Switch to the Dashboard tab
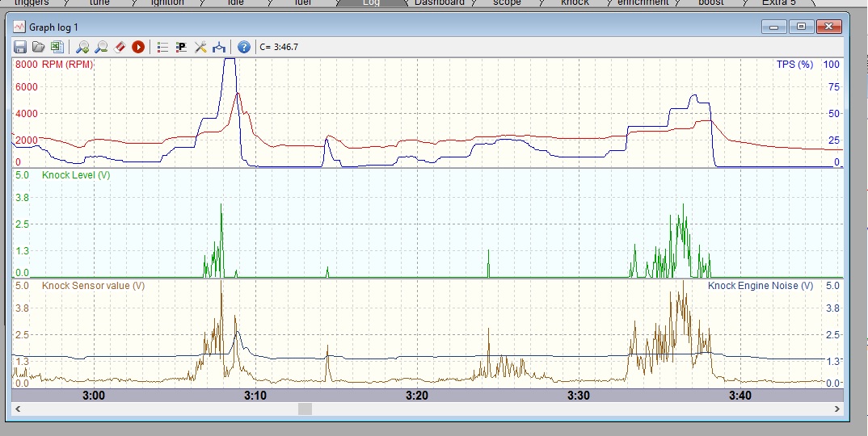This screenshot has width=868, height=436. click(439, 3)
